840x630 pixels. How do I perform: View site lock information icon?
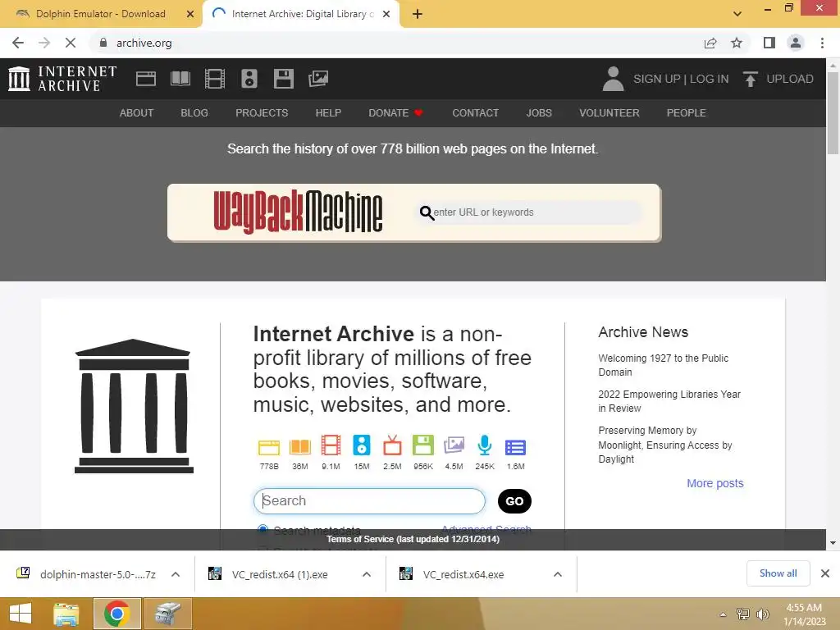(103, 43)
